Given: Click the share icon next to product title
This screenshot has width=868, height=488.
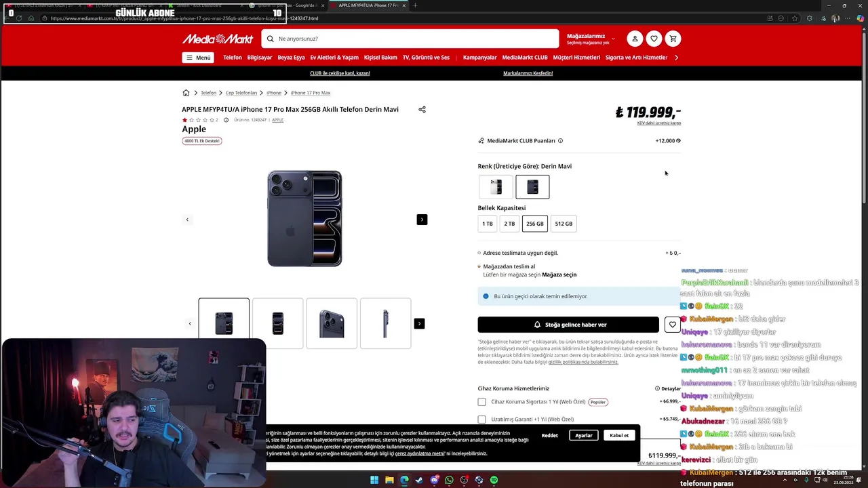Looking at the screenshot, I should click(x=422, y=109).
